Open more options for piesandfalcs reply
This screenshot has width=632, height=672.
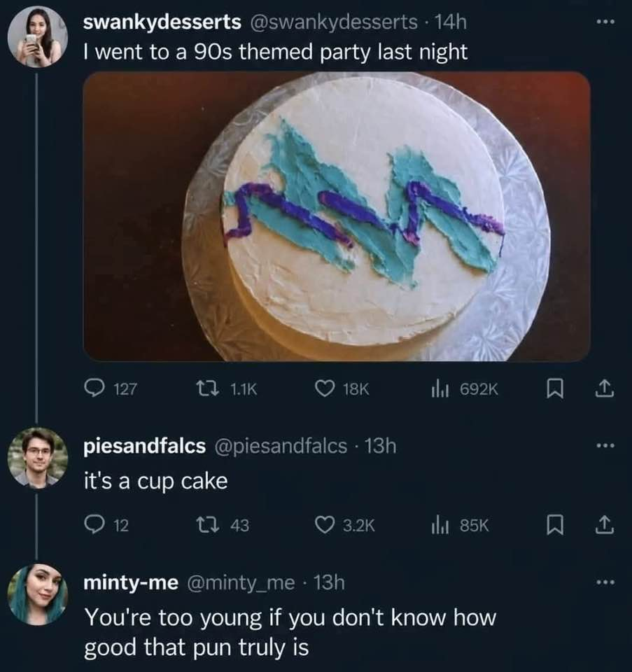click(606, 446)
